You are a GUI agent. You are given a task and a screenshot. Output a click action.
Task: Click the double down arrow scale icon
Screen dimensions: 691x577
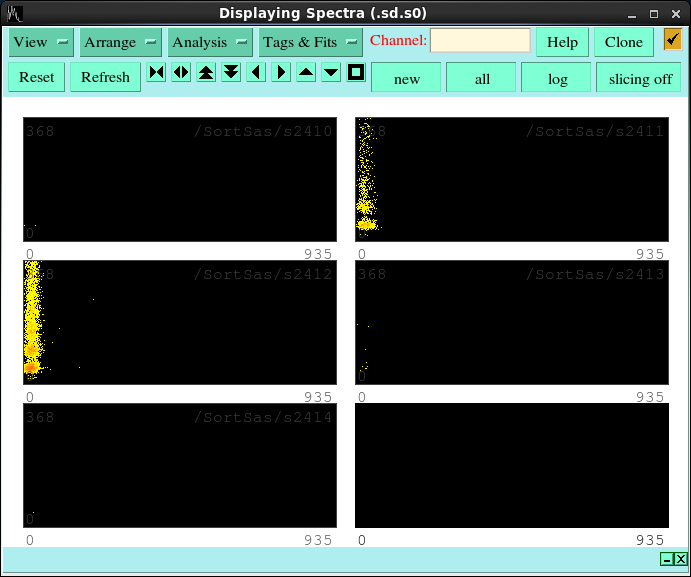[231, 72]
